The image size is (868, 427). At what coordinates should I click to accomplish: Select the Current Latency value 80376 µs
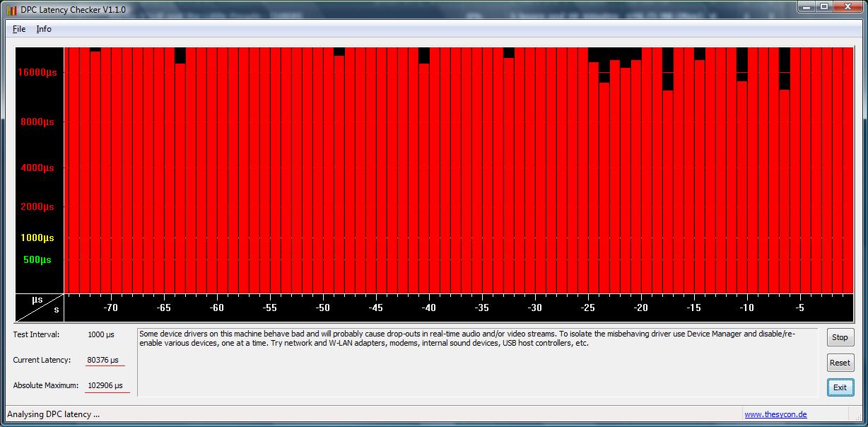(x=104, y=360)
